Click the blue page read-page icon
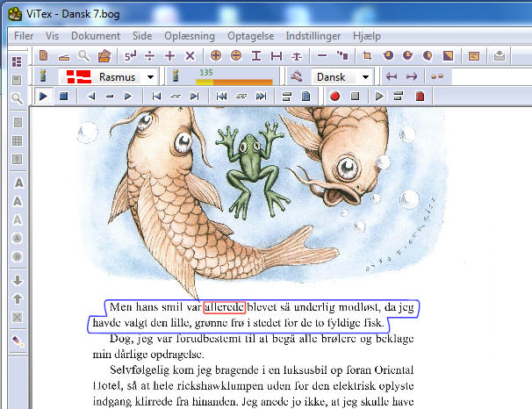Viewport: 532px width, 409px height. point(306,97)
